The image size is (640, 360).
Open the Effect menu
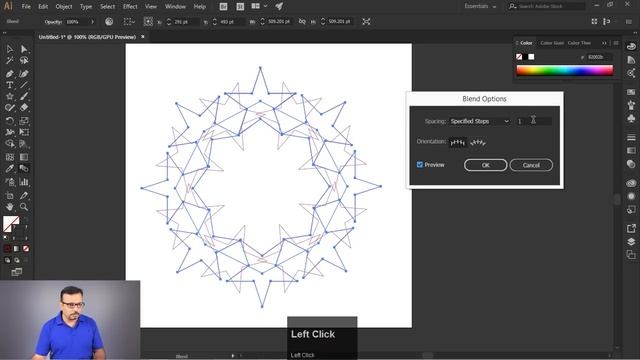tap(130, 7)
